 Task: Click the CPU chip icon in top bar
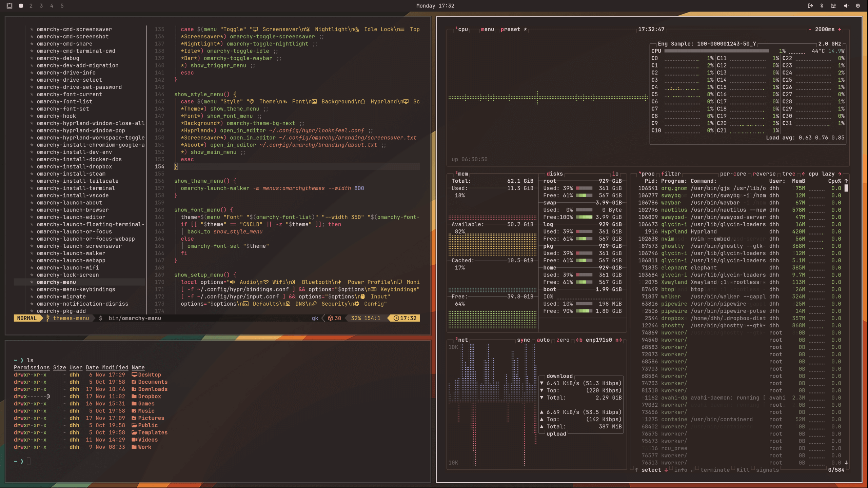coord(858,6)
